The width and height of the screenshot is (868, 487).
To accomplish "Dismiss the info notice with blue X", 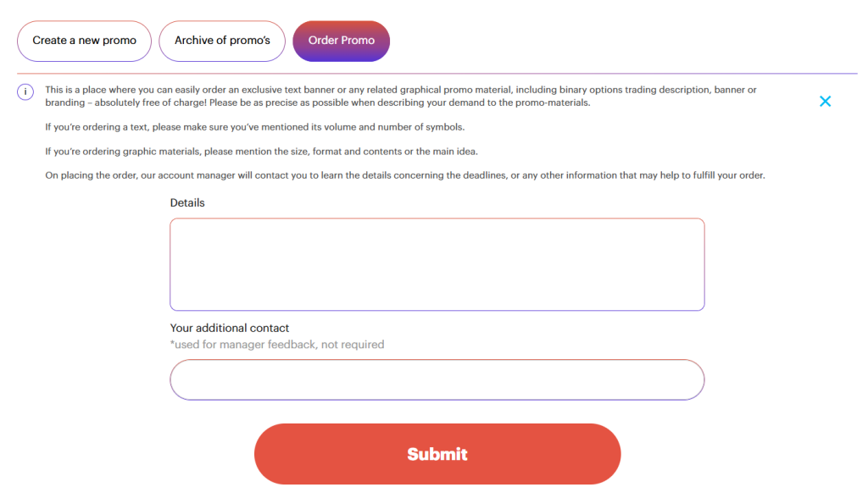I will tap(825, 102).
